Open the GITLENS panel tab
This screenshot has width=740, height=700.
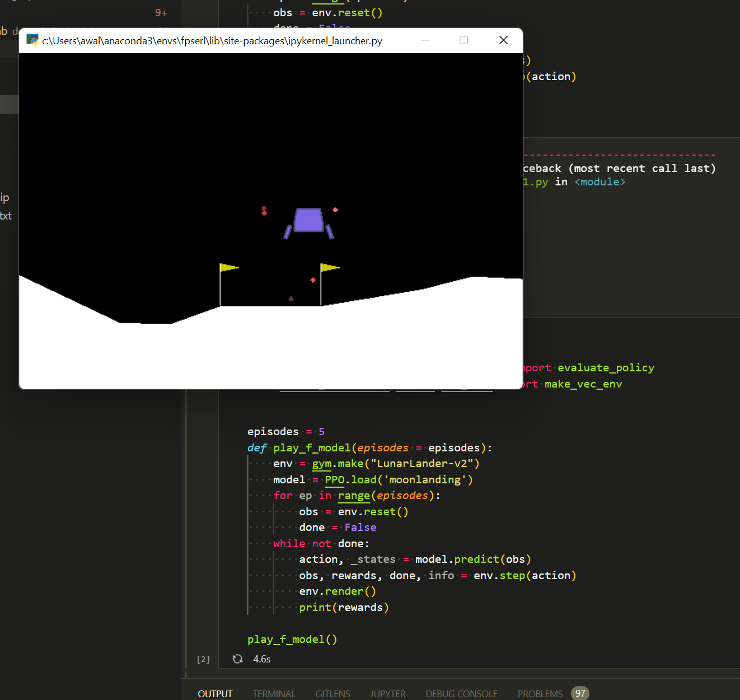pos(333,694)
